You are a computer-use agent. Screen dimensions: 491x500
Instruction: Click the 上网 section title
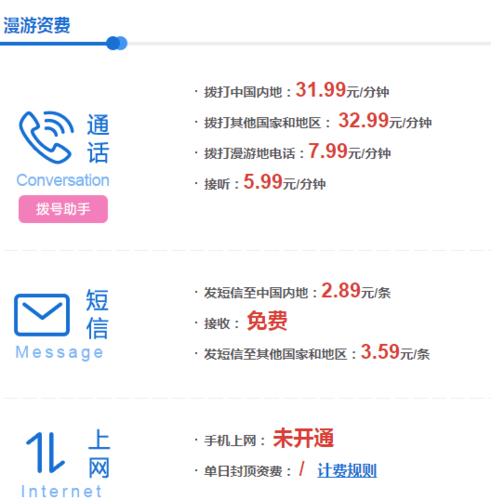pyautogui.click(x=99, y=453)
